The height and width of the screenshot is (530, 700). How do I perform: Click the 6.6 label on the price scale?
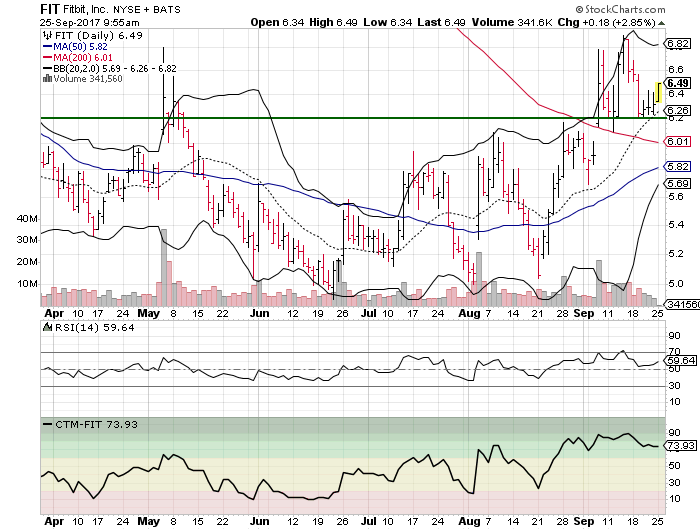[x=676, y=69]
